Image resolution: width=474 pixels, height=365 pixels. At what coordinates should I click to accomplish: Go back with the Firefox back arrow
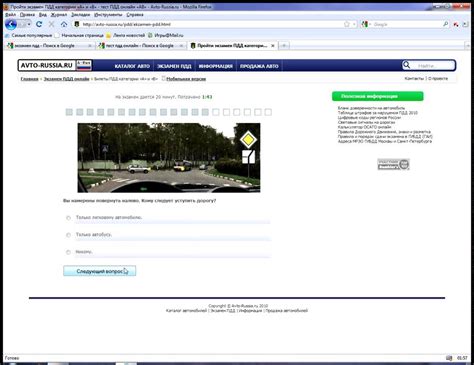[x=11, y=24]
